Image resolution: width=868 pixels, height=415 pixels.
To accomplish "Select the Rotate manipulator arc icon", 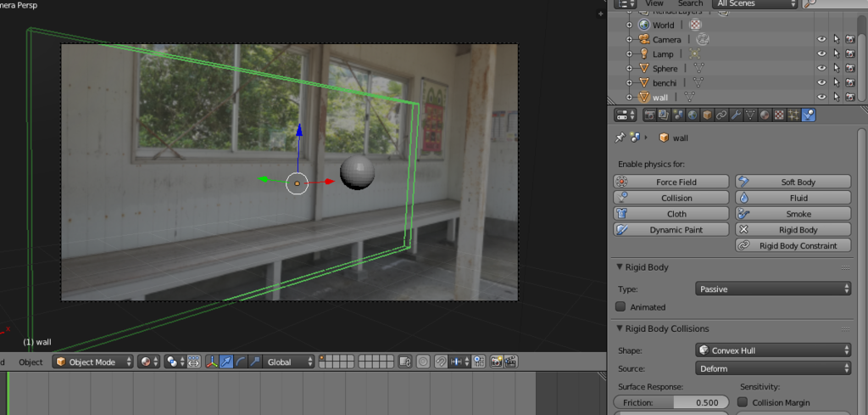I will coord(240,362).
